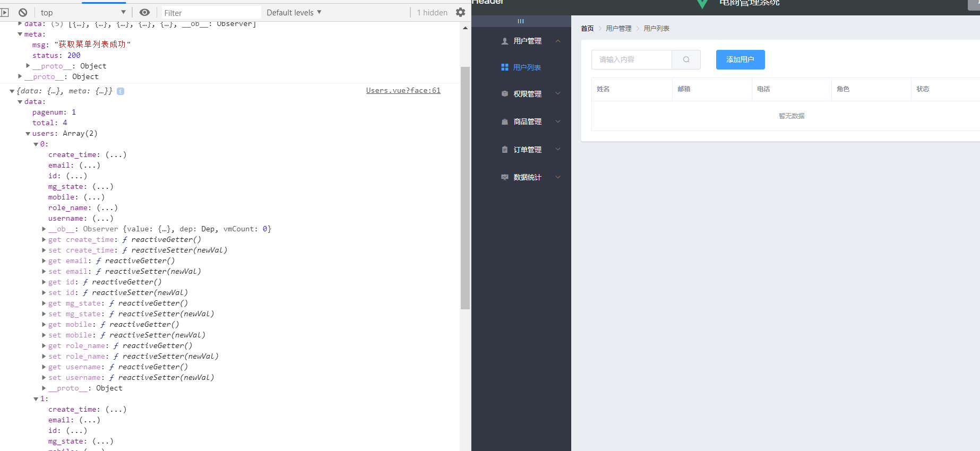Click the 数据统计 chart icon
The image size is (980, 451).
pos(505,177)
